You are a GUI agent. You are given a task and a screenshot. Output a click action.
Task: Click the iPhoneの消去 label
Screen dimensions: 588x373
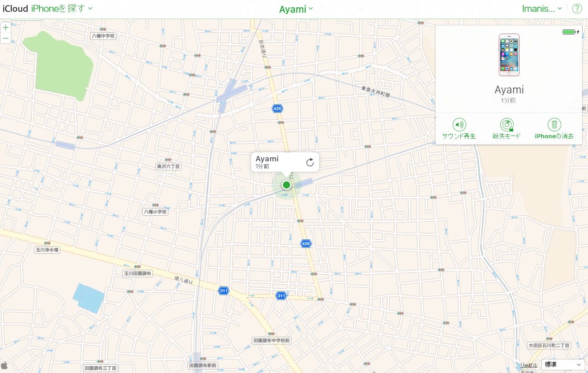(x=554, y=136)
